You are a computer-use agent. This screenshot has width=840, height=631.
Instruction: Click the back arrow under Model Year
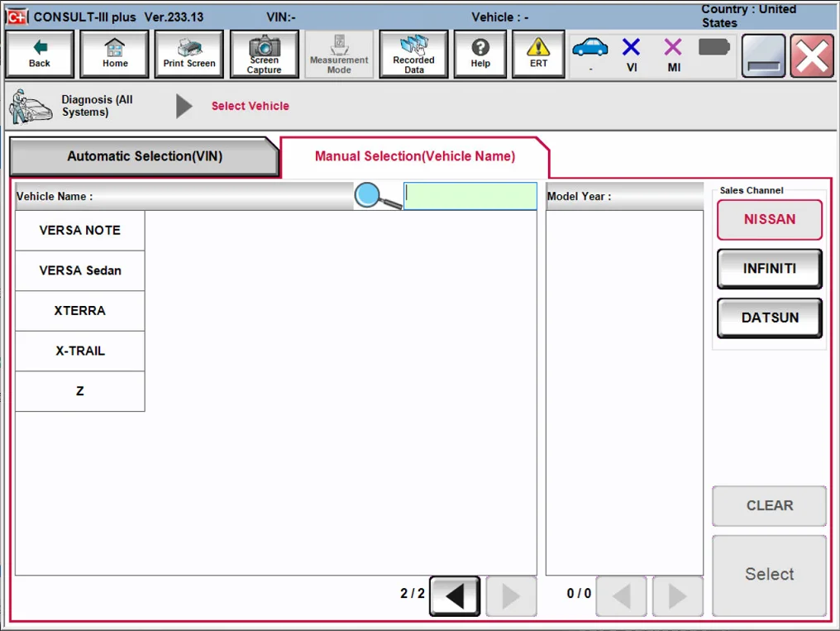[621, 595]
